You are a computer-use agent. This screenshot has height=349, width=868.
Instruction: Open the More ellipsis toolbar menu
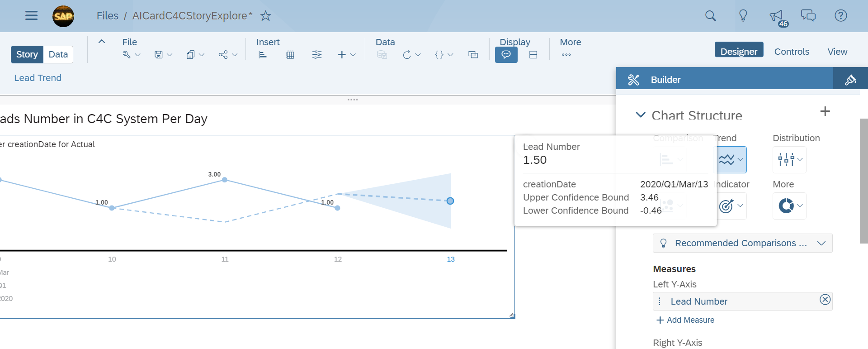coord(566,55)
